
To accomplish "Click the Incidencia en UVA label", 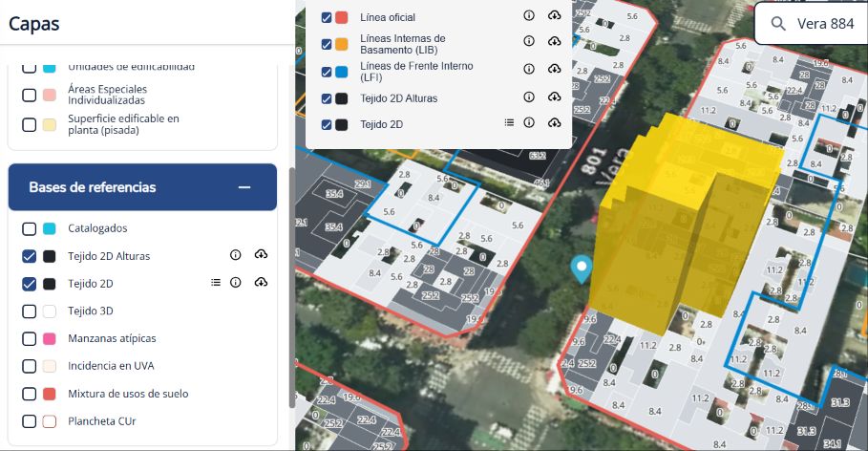I will coord(111,366).
